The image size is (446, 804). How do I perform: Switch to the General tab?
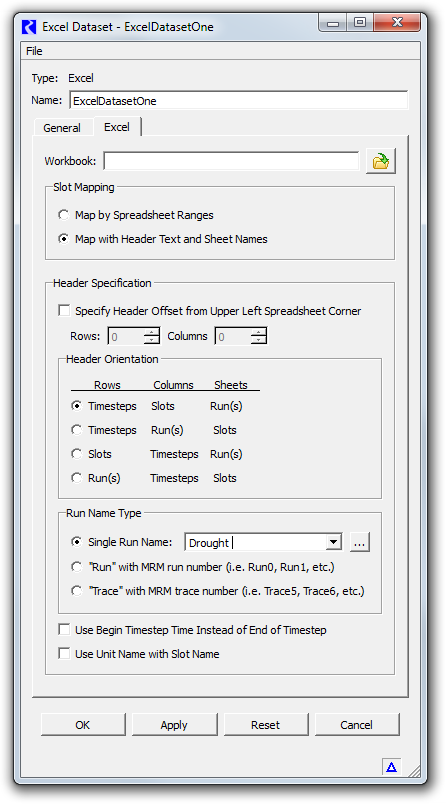coord(62,128)
